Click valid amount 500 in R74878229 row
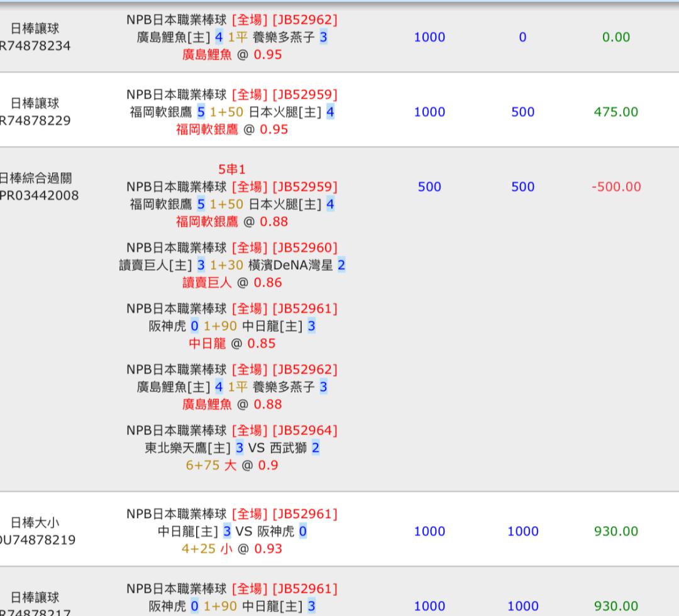679x616 pixels. click(x=522, y=112)
